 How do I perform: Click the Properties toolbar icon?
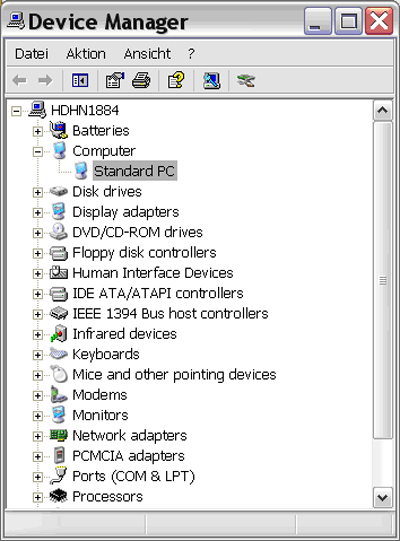click(115, 81)
